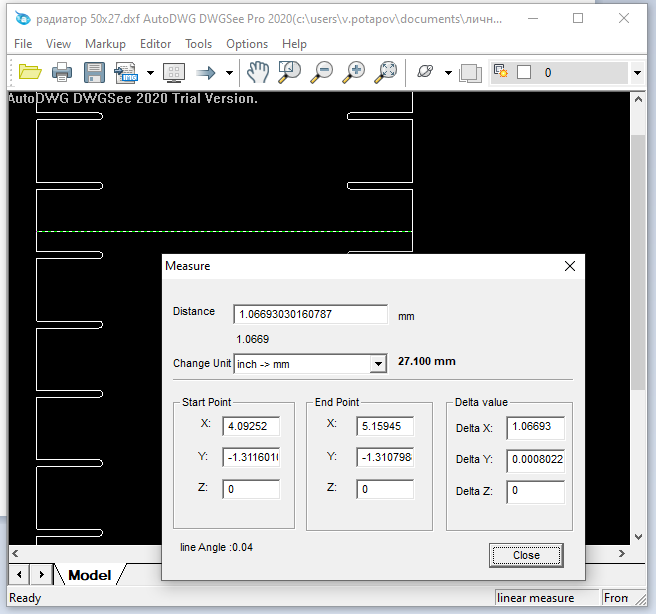This screenshot has width=656, height=614.
Task: Click the Print icon in toolbar
Action: tap(62, 72)
